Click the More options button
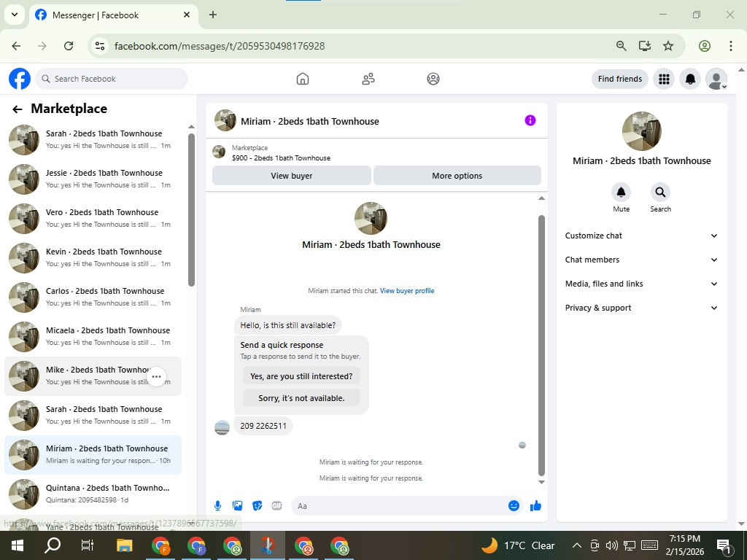747x560 pixels. point(457,176)
